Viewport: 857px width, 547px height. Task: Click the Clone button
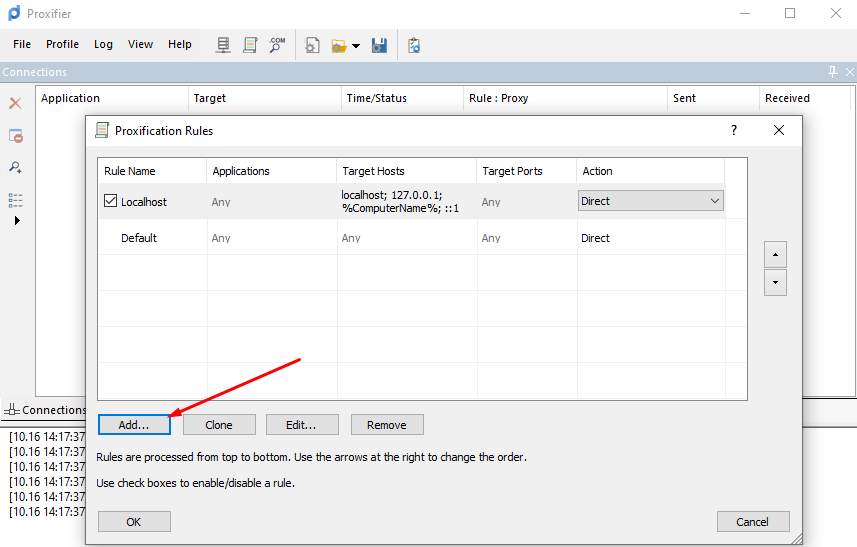point(219,425)
